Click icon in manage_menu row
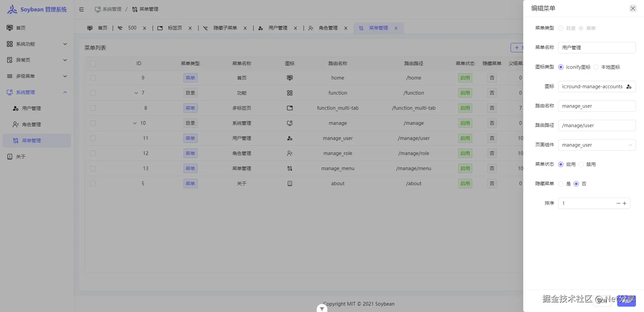Image resolution: width=644 pixels, height=312 pixels. click(290, 168)
